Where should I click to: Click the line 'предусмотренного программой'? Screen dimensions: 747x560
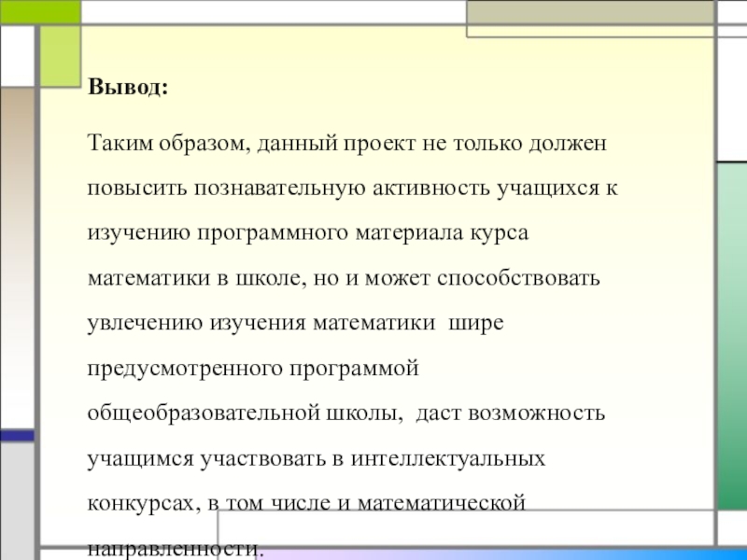pos(253,369)
